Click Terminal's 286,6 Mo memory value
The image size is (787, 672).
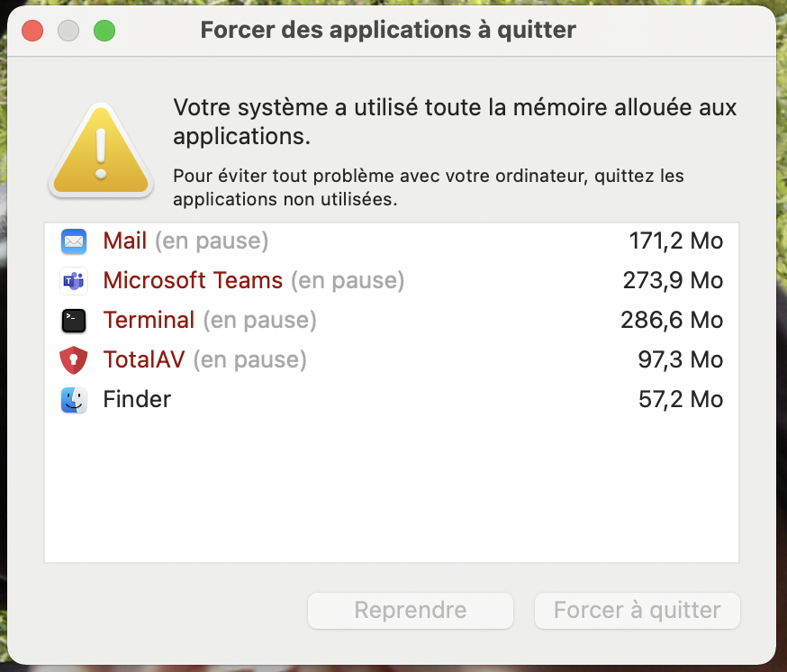click(x=672, y=321)
